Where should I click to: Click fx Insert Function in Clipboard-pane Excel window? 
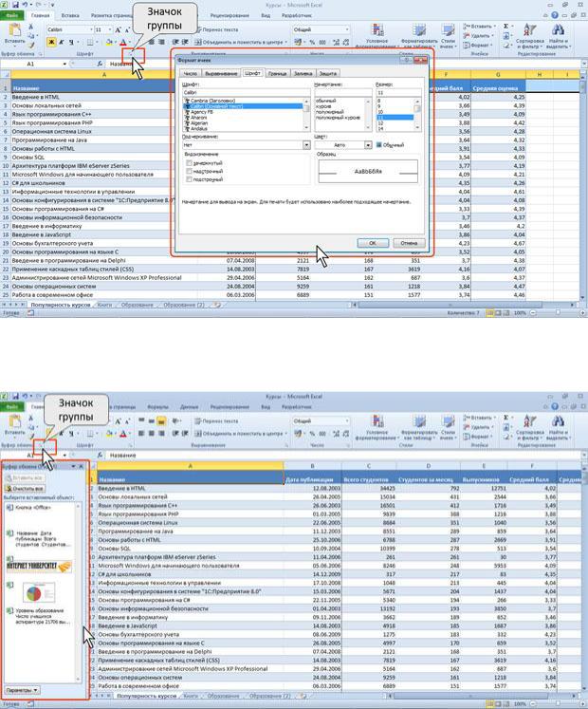(x=100, y=455)
